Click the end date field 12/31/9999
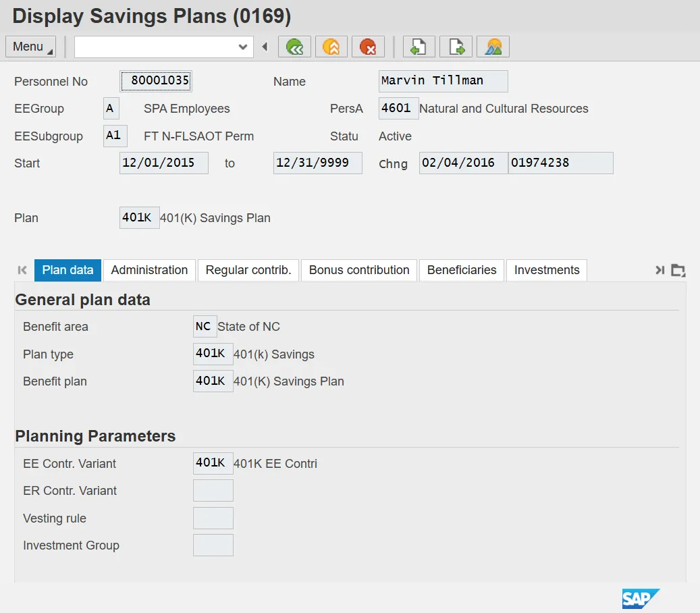 click(x=317, y=163)
